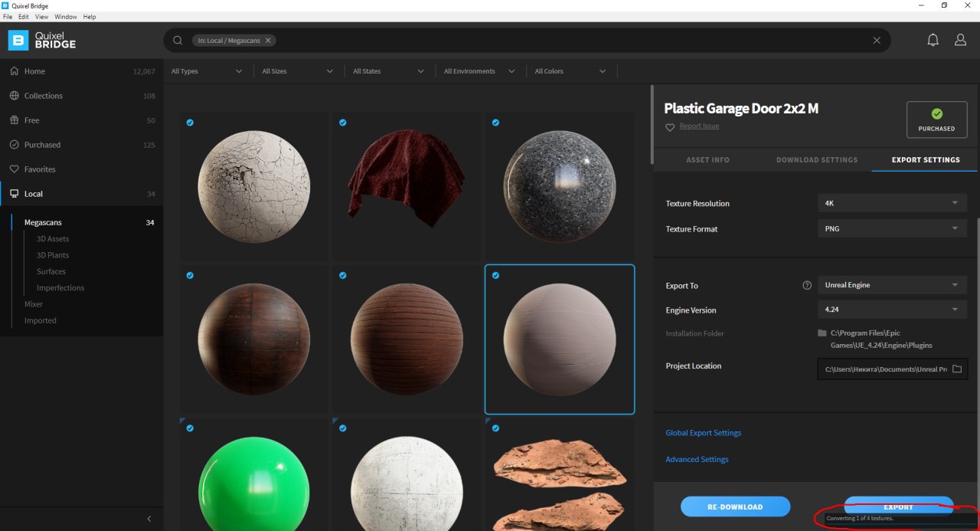
Task: Select Surfaces under Megascans
Action: [51, 271]
